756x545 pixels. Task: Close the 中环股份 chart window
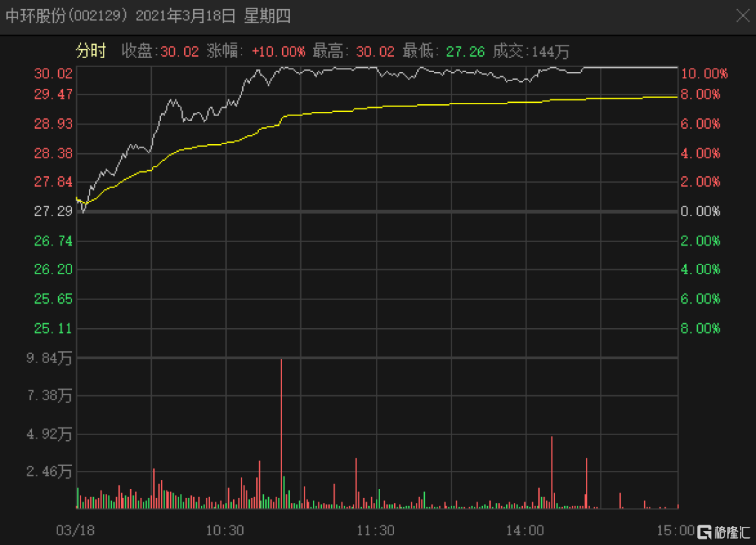743,16
